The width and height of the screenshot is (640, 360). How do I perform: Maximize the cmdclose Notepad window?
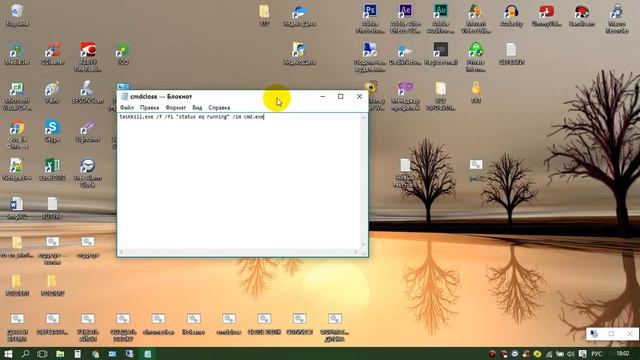[341, 97]
